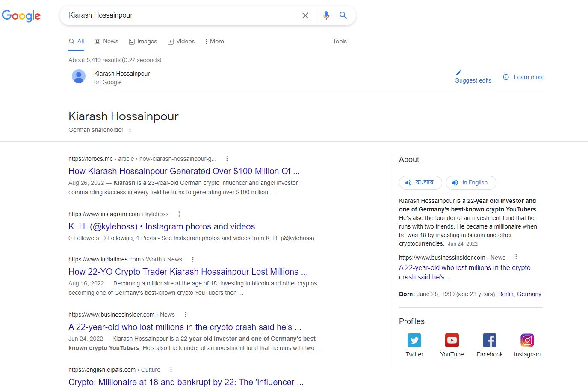The image size is (588, 389).
Task: Click the pencil icon above Suggest edits
Action: (x=459, y=73)
